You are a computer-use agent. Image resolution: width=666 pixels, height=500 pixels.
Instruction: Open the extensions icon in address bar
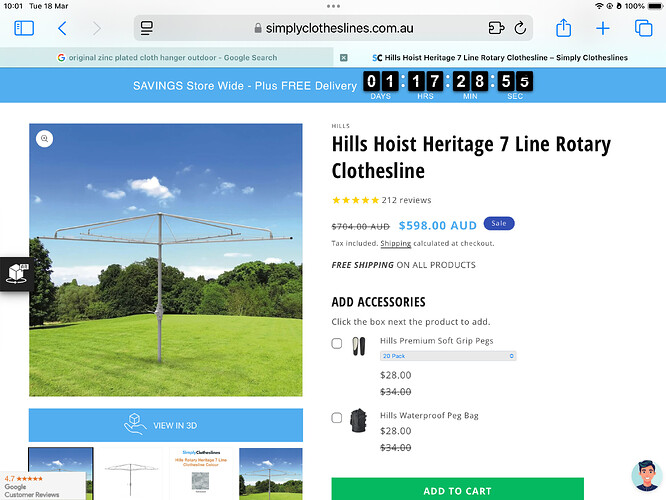[x=496, y=28]
